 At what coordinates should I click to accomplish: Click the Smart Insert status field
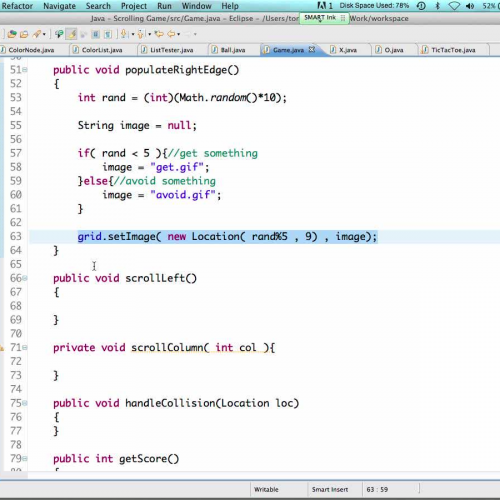coord(330,489)
